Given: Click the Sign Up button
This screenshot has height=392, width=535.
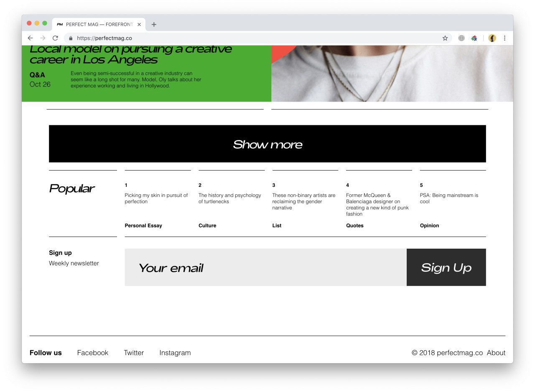Looking at the screenshot, I should [446, 267].
